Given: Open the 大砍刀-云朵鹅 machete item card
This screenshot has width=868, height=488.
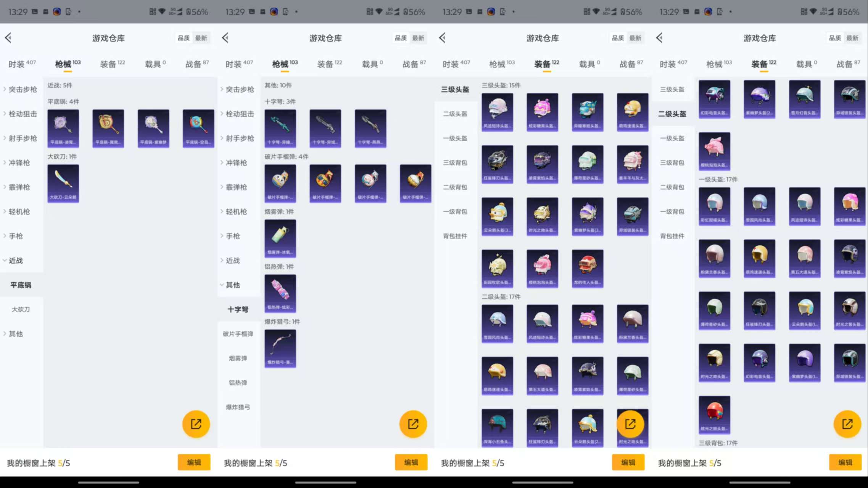Looking at the screenshot, I should (63, 183).
